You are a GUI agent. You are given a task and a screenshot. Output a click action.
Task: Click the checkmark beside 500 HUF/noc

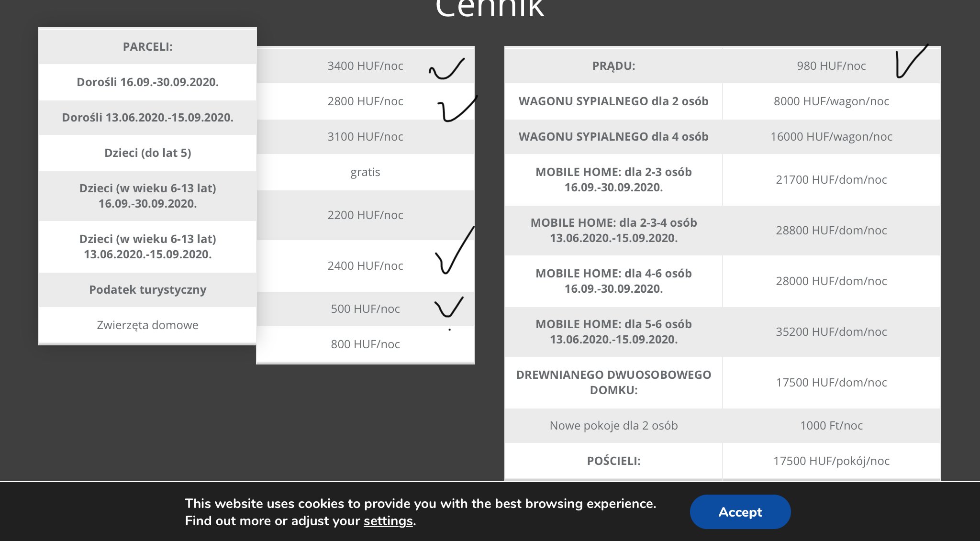coord(448,308)
